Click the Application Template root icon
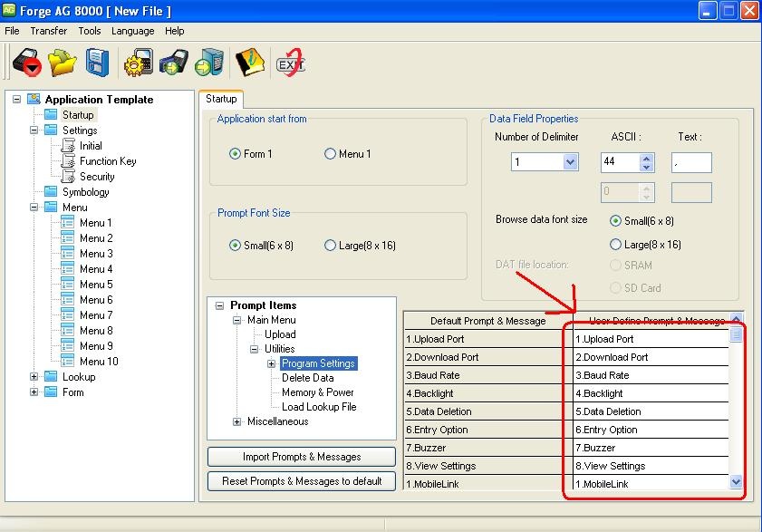Viewport: 762px width, 532px height. [x=34, y=99]
